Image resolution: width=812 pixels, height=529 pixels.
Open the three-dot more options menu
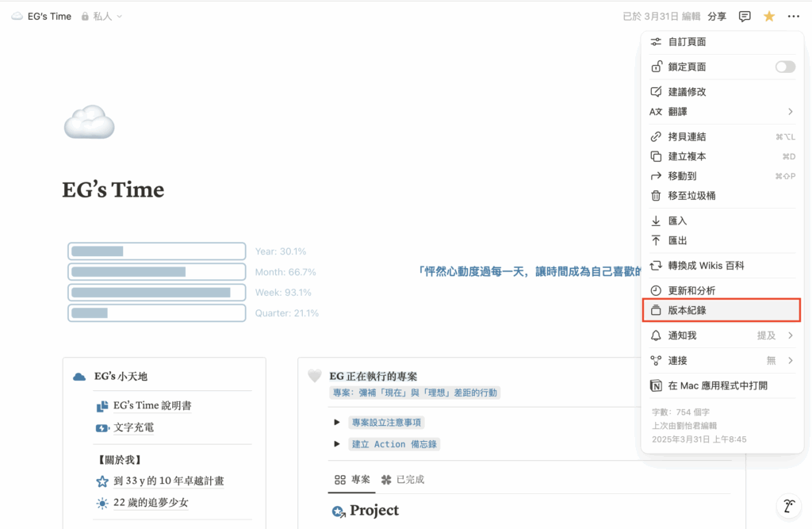[x=794, y=16]
